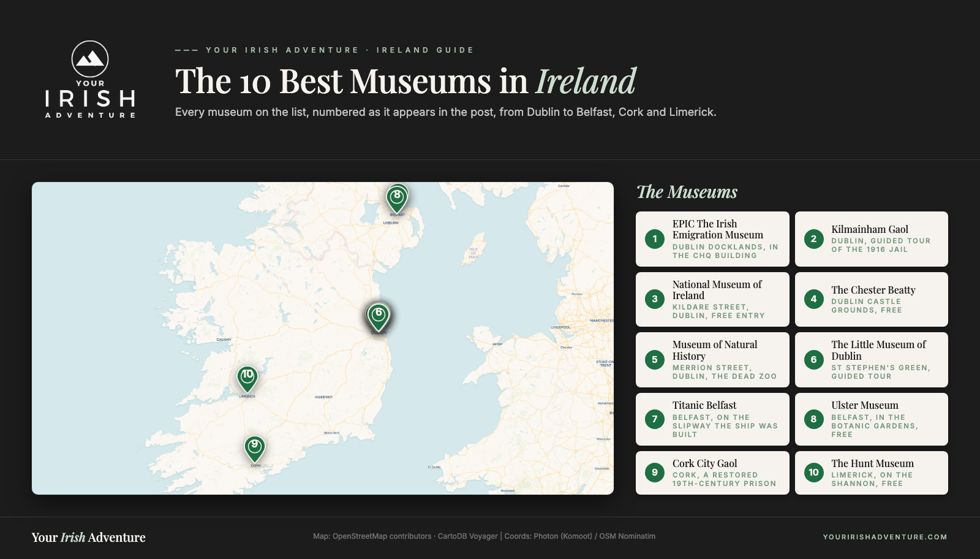Select map pin number 10 at Limerick
The width and height of the screenshot is (980, 559).
click(x=247, y=379)
